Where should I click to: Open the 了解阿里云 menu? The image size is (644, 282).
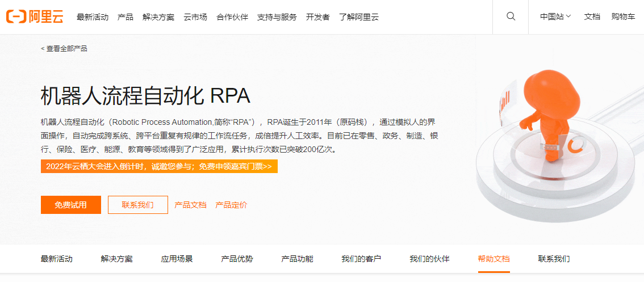[358, 17]
